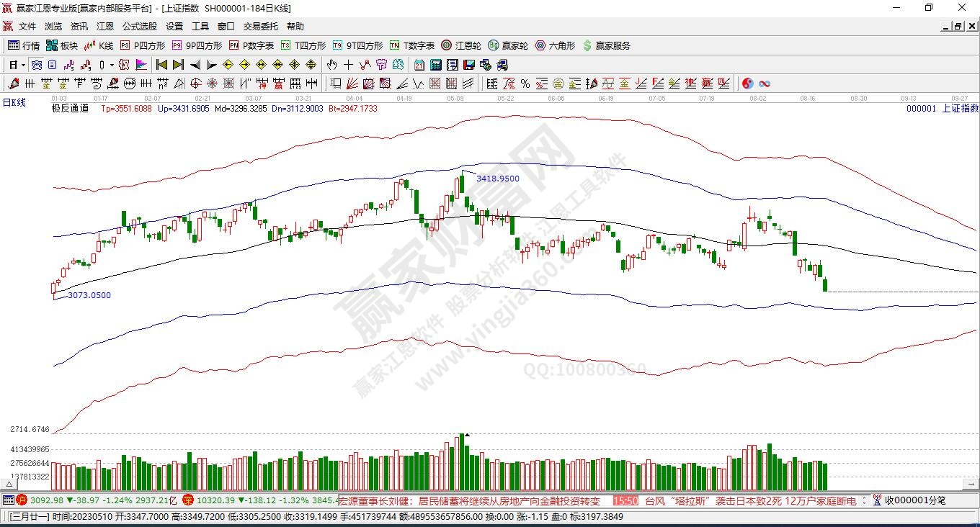980x527 pixels.
Task: Click the yin-yang icon in drawing toolbar
Action: [x=747, y=84]
